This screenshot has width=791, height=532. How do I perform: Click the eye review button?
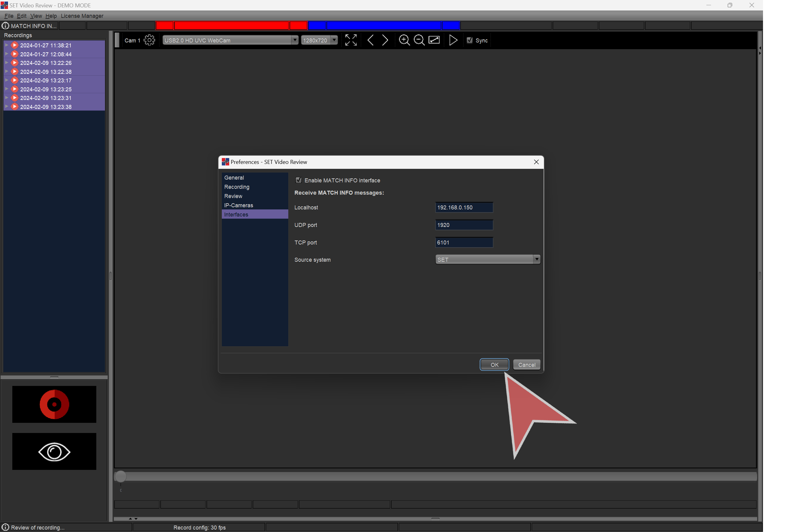54,451
